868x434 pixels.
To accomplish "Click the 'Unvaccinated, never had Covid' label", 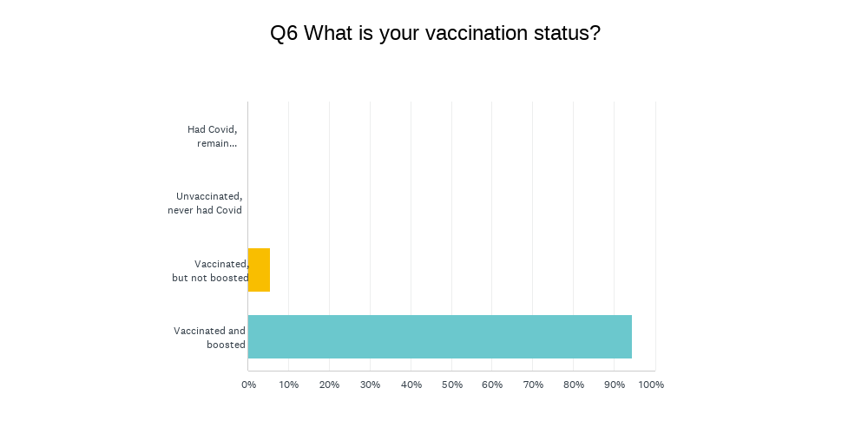I will pyautogui.click(x=205, y=203).
